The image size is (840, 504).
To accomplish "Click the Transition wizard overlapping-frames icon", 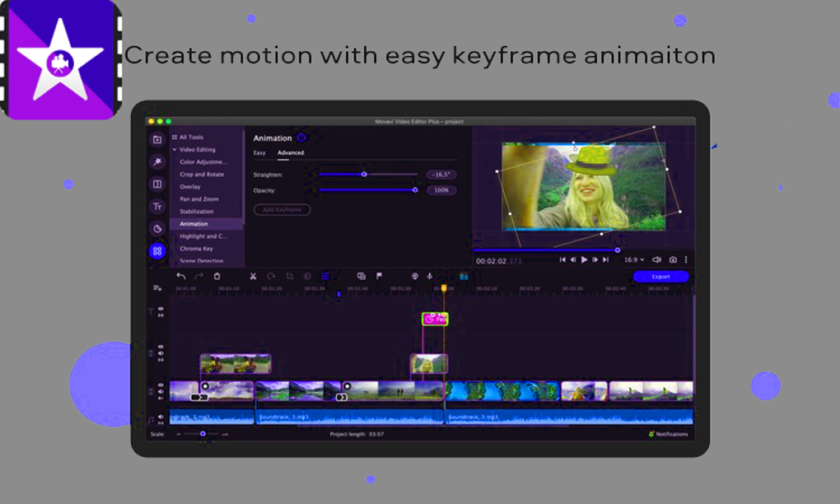I will click(x=362, y=277).
